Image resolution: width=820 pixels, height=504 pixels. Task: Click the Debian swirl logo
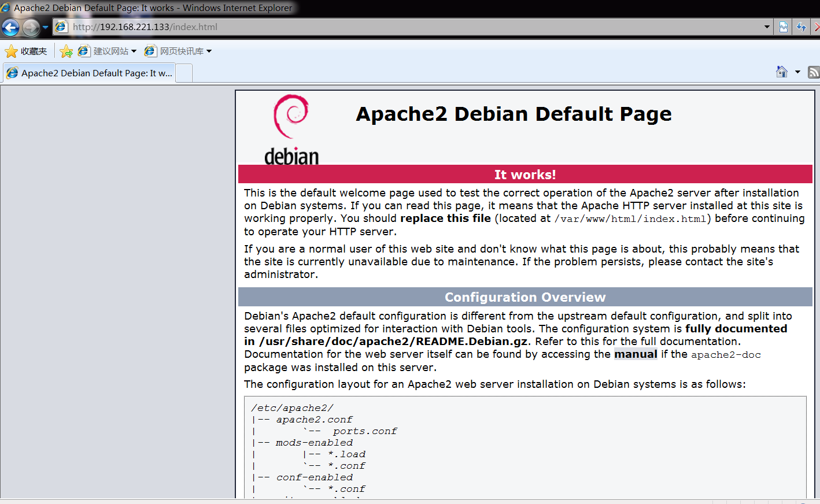pos(291,130)
